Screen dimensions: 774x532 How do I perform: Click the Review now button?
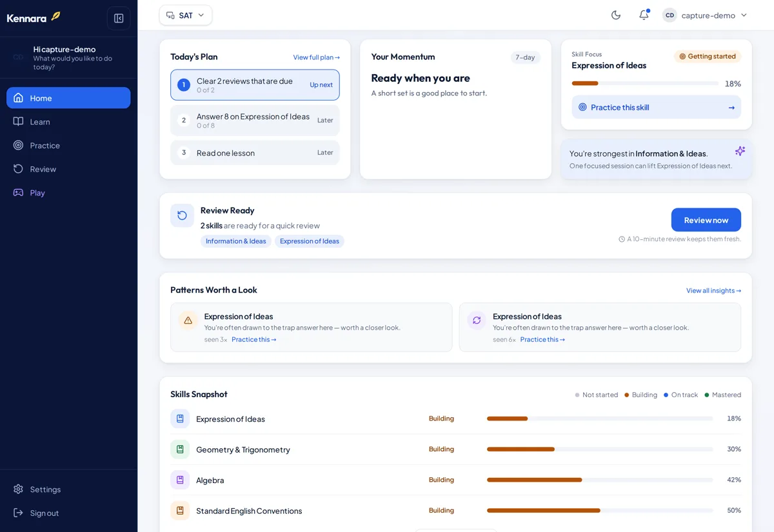point(706,220)
